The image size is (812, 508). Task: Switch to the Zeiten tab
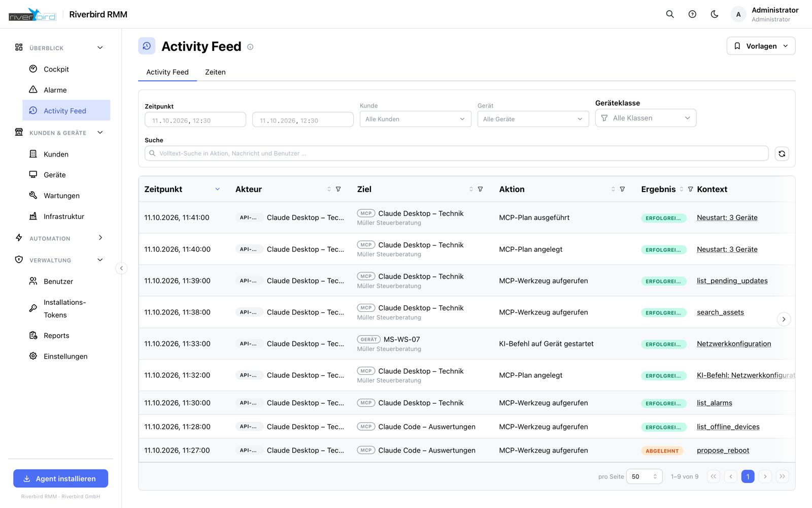coord(215,72)
